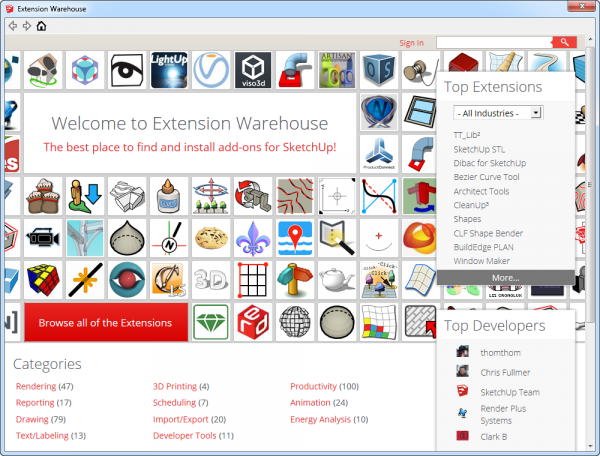Open the video camera extension tile

coord(43,238)
